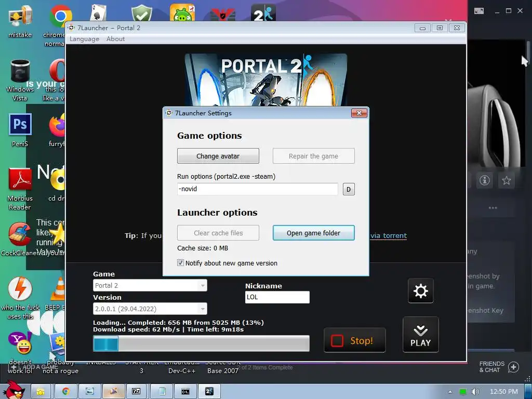Open Notepad taskbar item
The image size is (532, 399).
tap(162, 392)
